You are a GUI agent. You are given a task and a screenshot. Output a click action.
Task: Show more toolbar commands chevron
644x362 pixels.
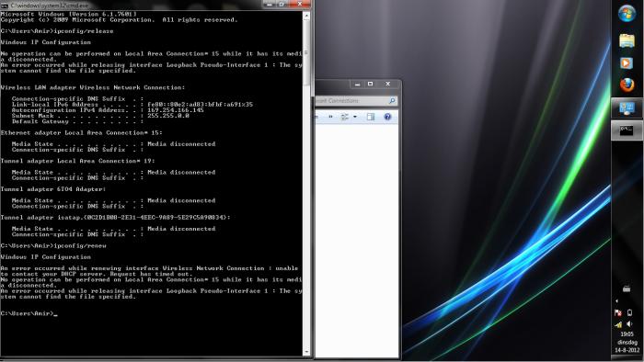(x=330, y=117)
